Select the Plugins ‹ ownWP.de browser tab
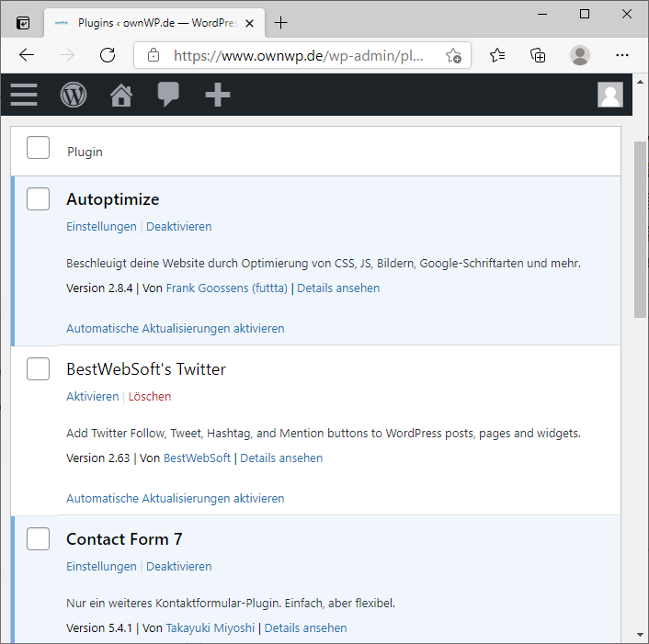This screenshot has width=649, height=644. pos(154,23)
